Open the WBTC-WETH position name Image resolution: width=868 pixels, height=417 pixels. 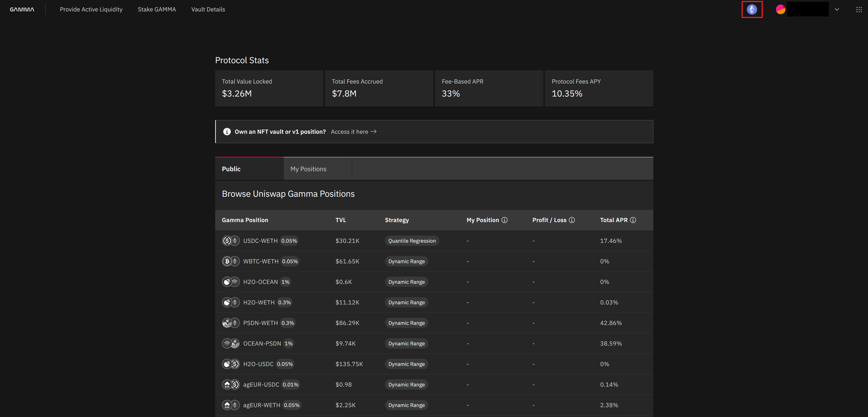tap(261, 261)
